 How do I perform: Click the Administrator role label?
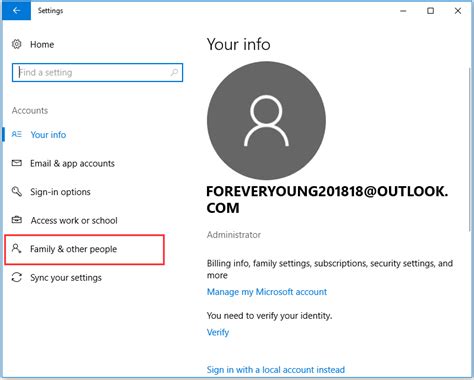point(234,235)
